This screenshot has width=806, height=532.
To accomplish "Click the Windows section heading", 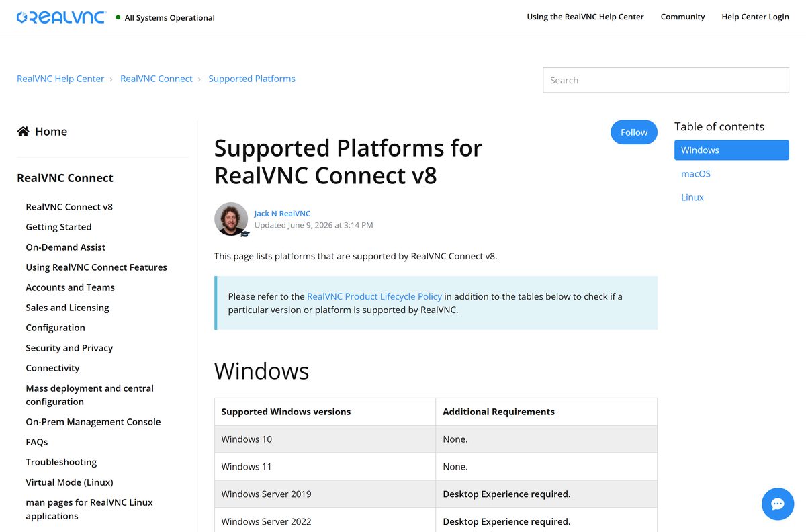I will coord(261,371).
